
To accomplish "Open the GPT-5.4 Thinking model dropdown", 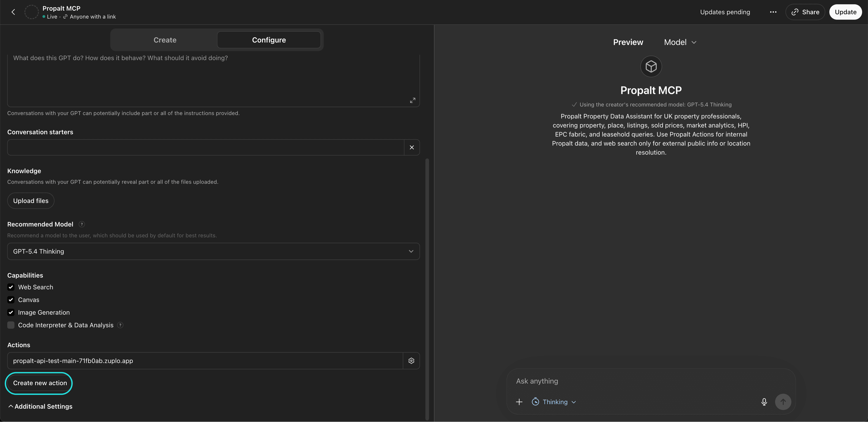I will point(213,251).
